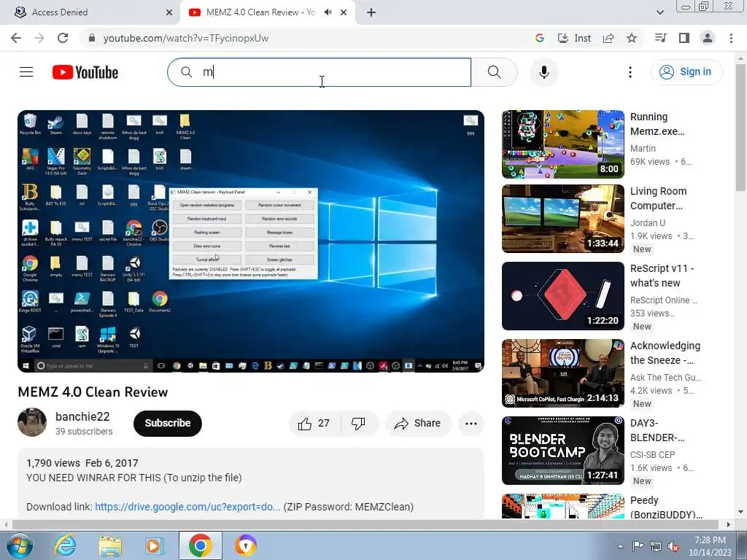Click the browser forward arrow
Image resolution: width=747 pixels, height=560 pixels.
coord(39,38)
